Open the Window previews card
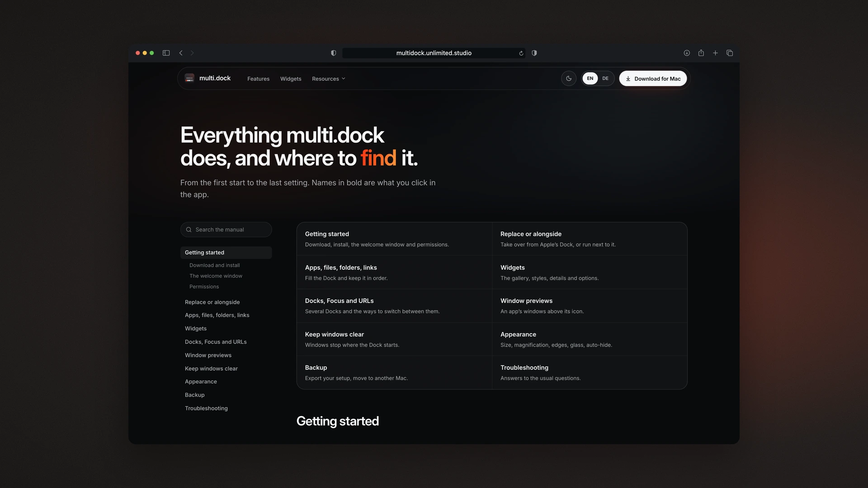 (590, 306)
